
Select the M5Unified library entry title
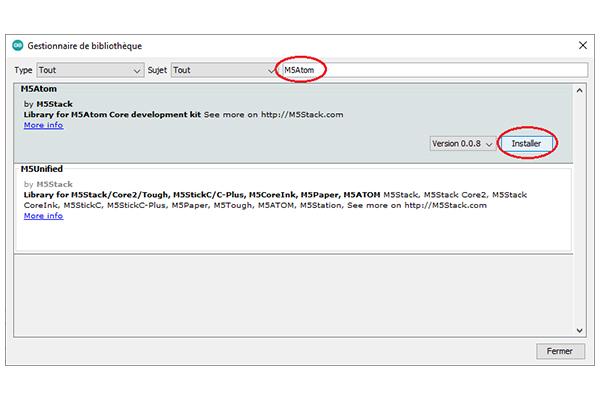[x=41, y=169]
